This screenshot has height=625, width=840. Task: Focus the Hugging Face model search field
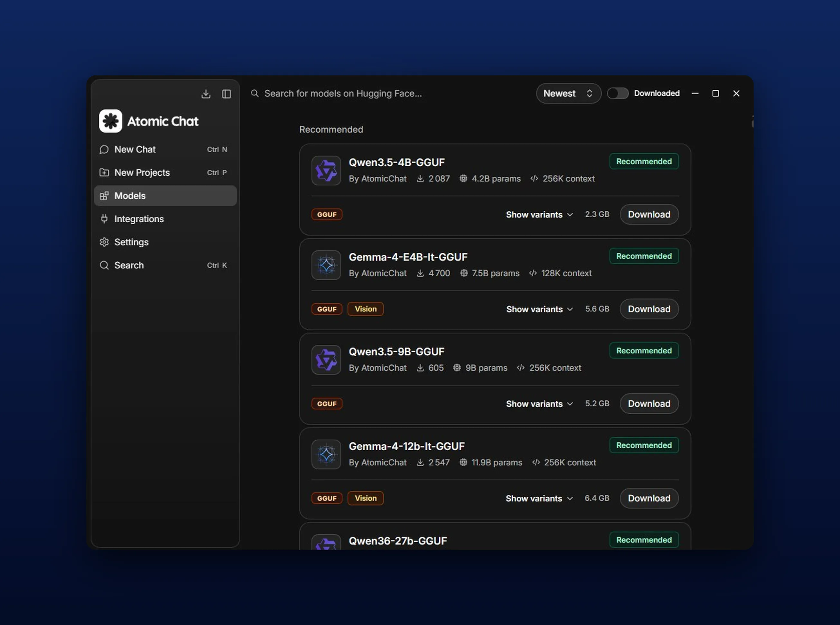[390, 93]
